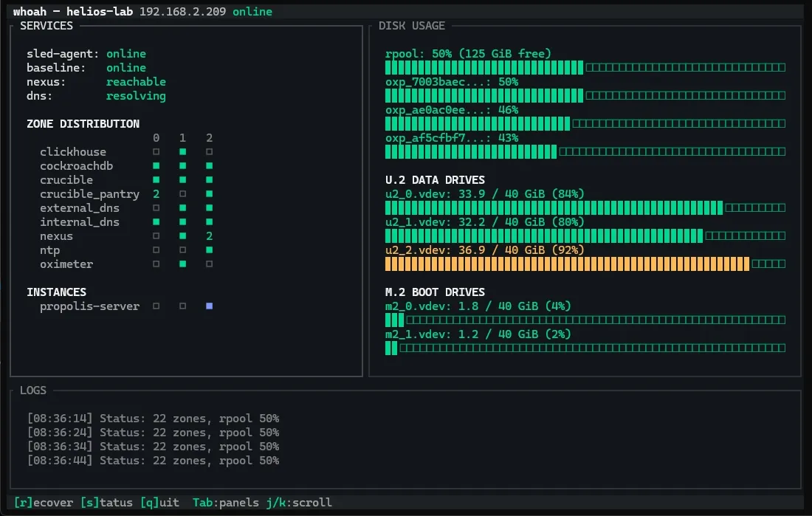The width and height of the screenshot is (812, 516).
Task: Select the dns resolving status value
Action: click(136, 96)
